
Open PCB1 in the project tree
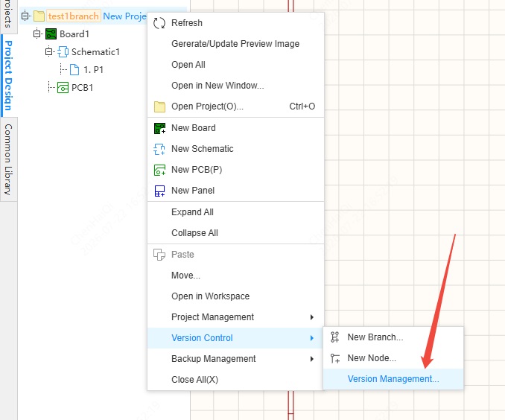82,88
